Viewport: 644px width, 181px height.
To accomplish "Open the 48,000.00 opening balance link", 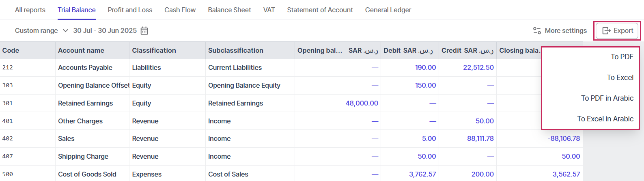I will [362, 103].
